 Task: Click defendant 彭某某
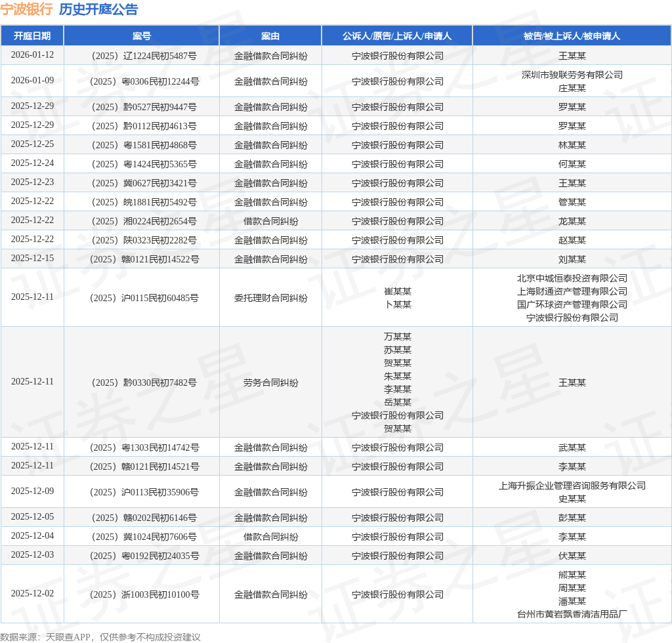[572, 518]
